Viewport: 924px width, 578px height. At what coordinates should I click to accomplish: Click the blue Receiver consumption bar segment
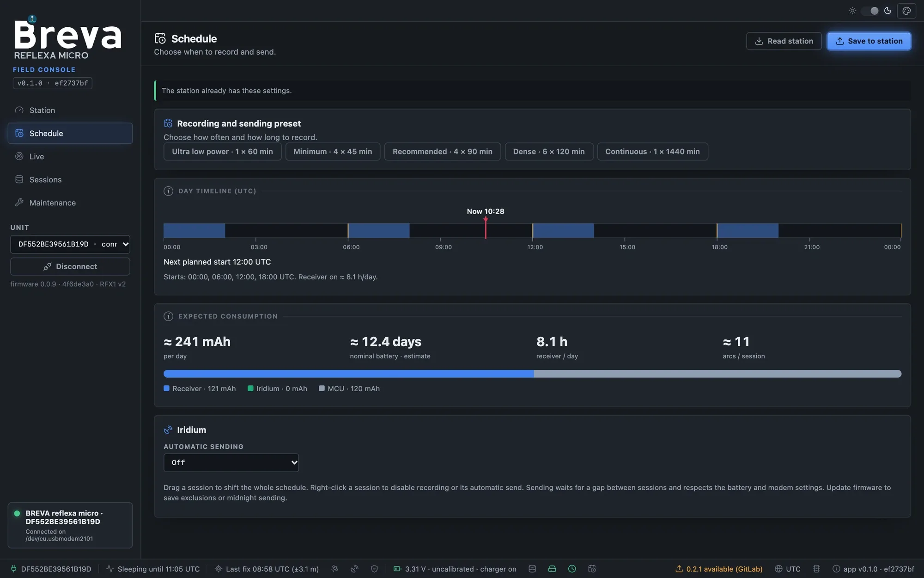[349, 374]
